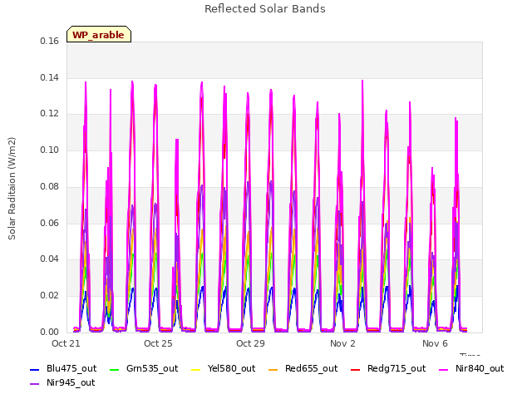
Task: Click the Oct 25 x-axis tick label
Action: click(158, 343)
